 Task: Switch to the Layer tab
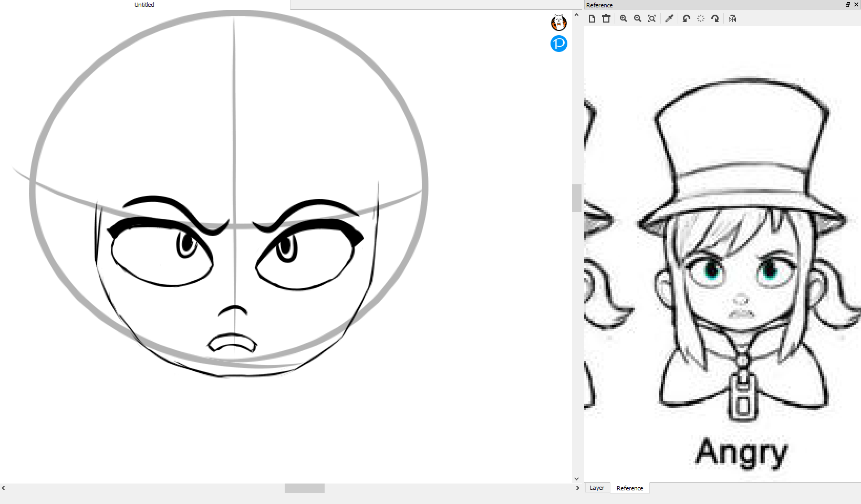point(597,488)
